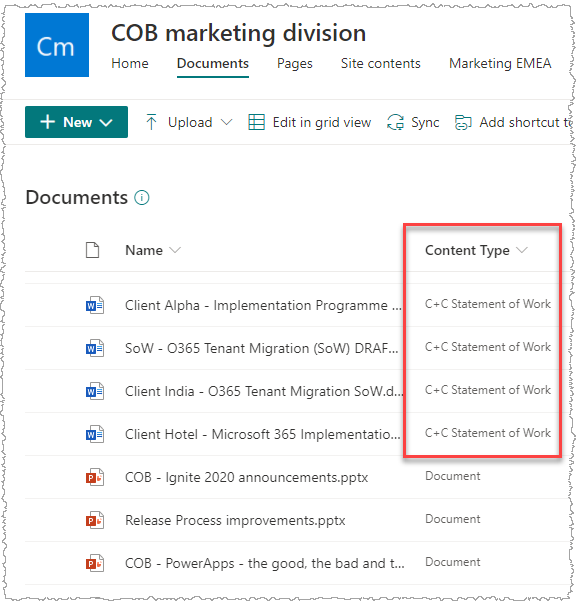
Task: Open the Pages navigation tab
Action: coord(295,63)
